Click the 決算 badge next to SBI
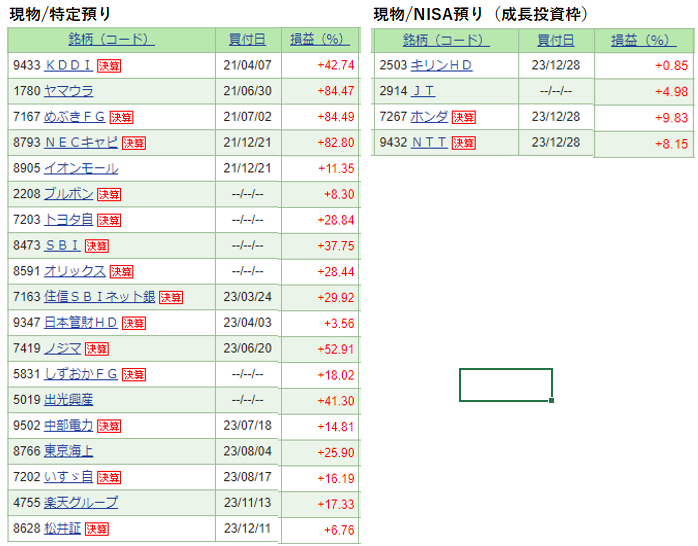Image resolution: width=698 pixels, height=546 pixels. point(97,246)
